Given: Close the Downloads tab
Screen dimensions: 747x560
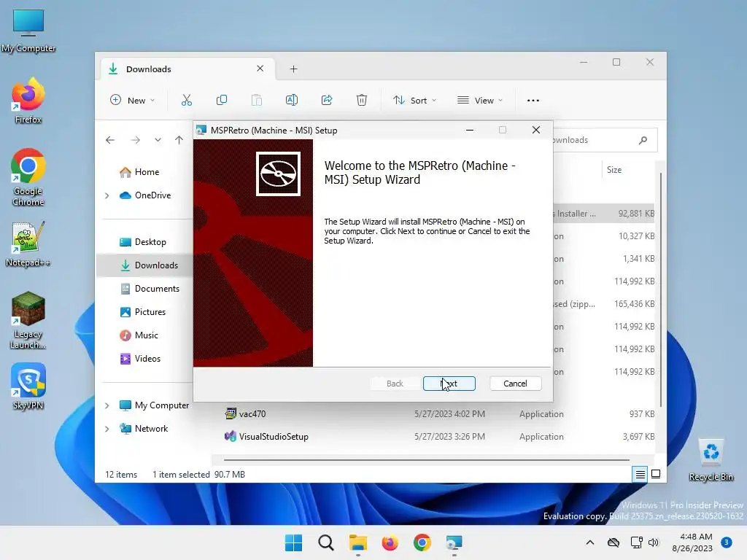Looking at the screenshot, I should coord(260,69).
